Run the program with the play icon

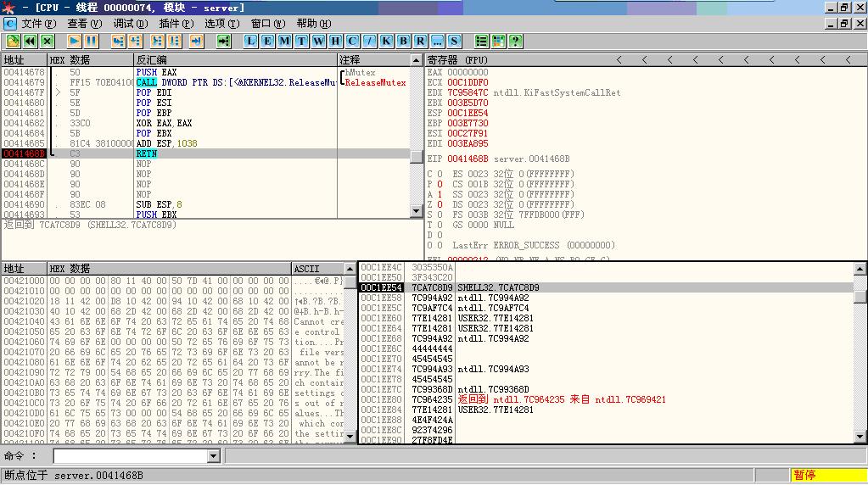click(74, 41)
